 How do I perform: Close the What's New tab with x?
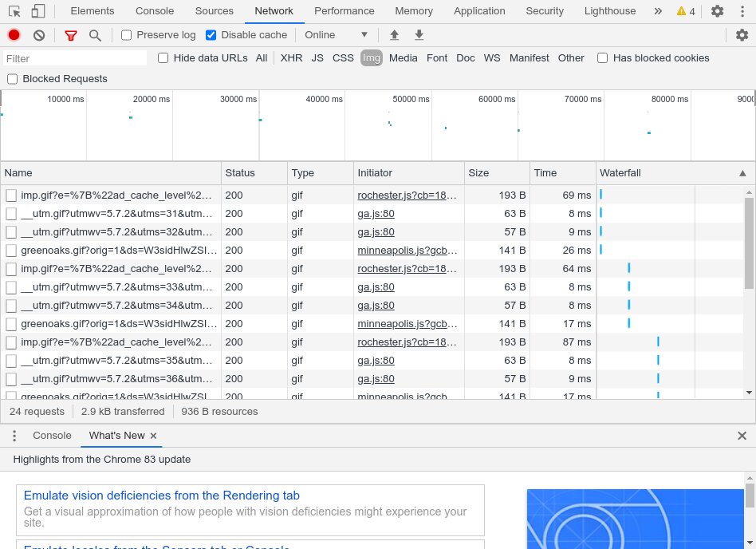pyautogui.click(x=153, y=436)
